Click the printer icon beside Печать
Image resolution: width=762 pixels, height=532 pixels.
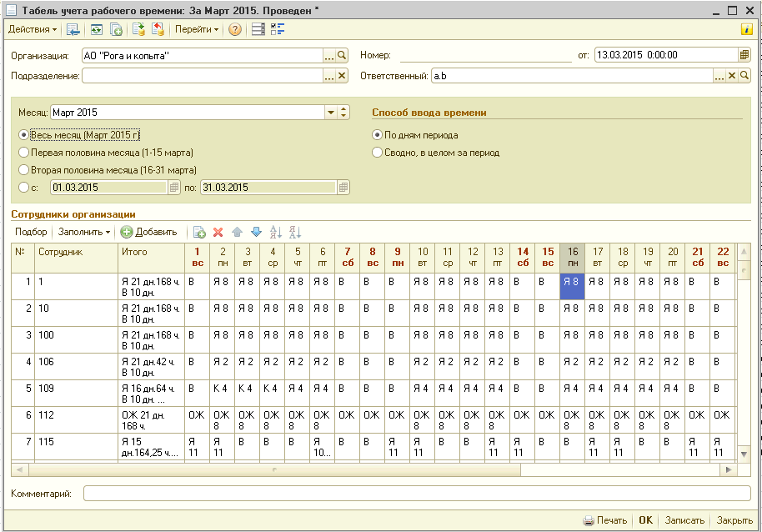point(589,520)
